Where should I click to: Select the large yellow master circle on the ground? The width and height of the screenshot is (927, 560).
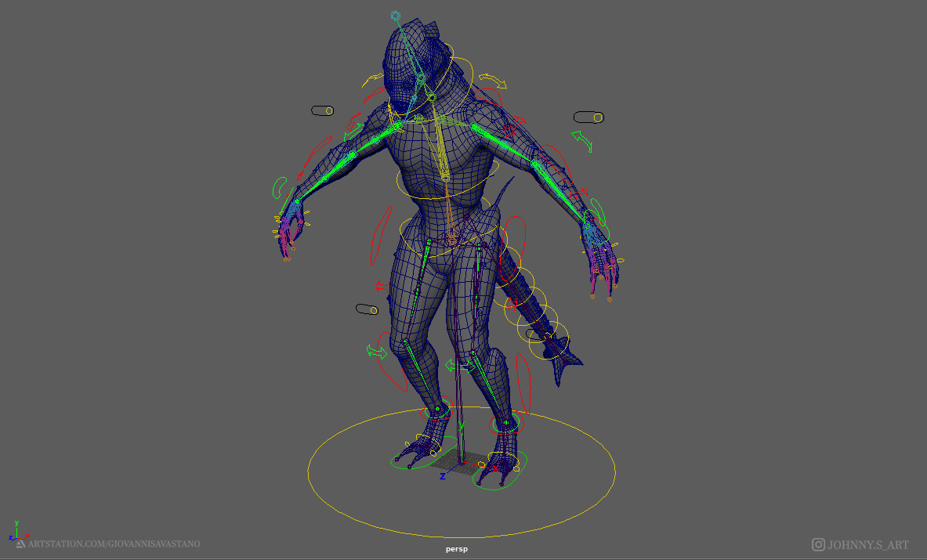(461, 471)
